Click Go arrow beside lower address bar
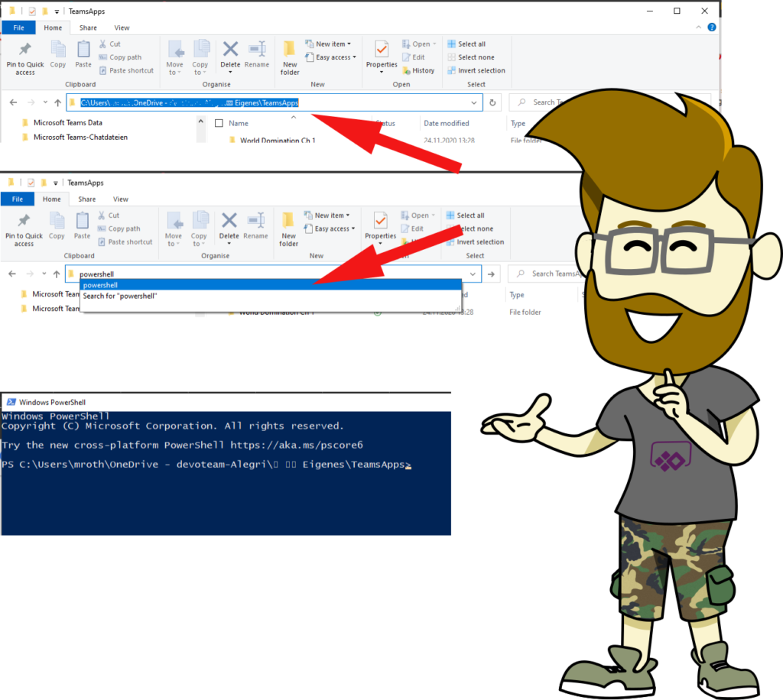 [492, 274]
